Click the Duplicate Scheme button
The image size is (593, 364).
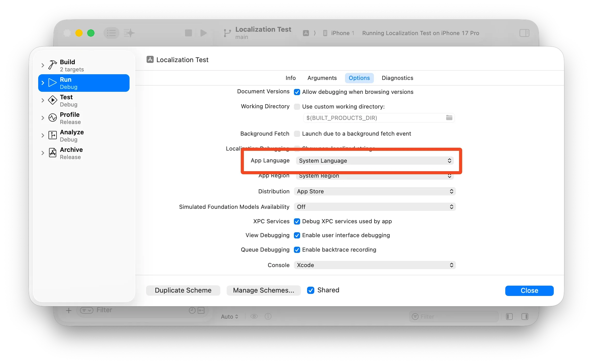coord(183,290)
